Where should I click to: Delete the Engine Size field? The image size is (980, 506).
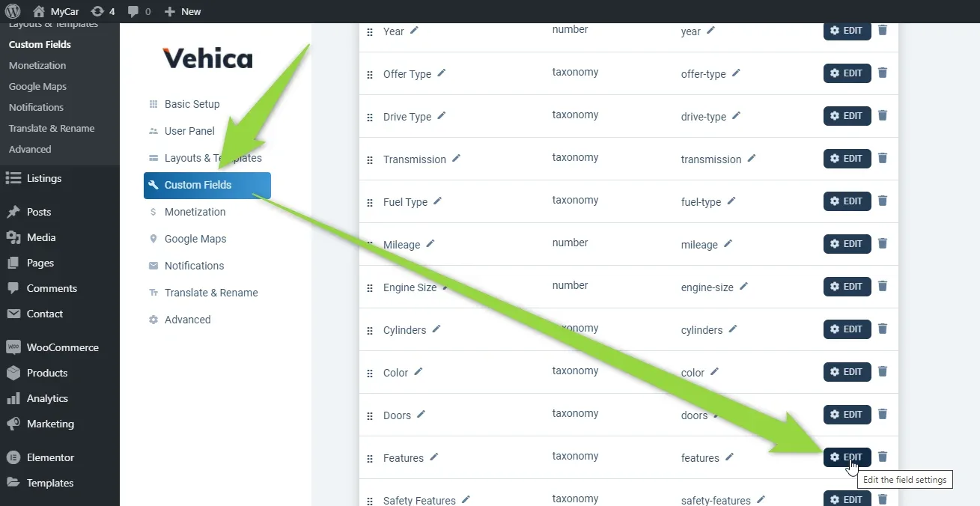point(883,286)
